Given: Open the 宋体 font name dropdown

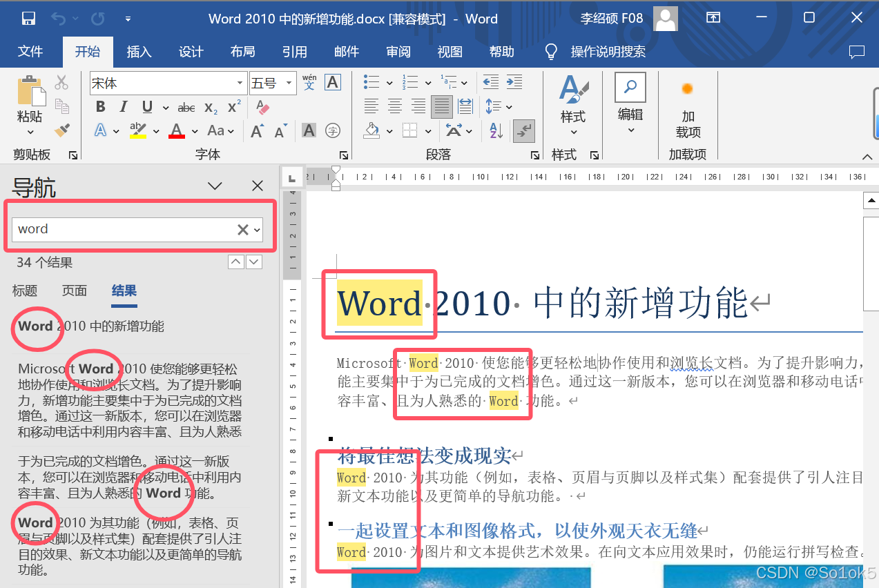Looking at the screenshot, I should coord(240,84).
